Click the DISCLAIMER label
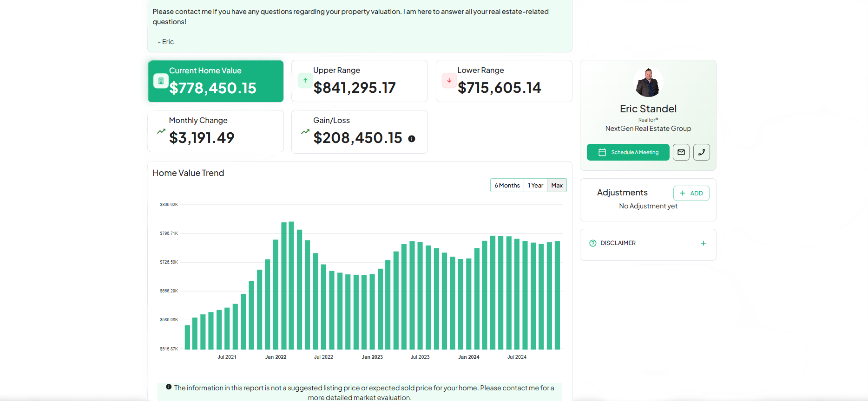 (x=618, y=243)
